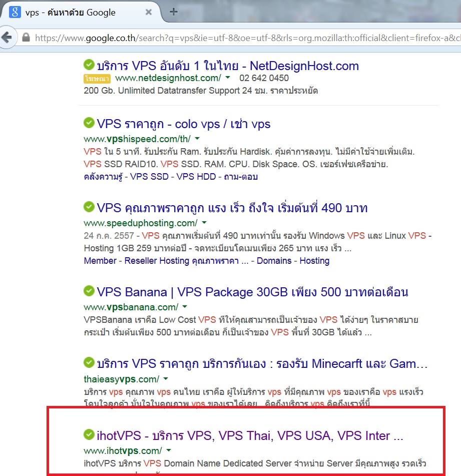
Task: Close the vps Google search tab
Action: click(149, 12)
